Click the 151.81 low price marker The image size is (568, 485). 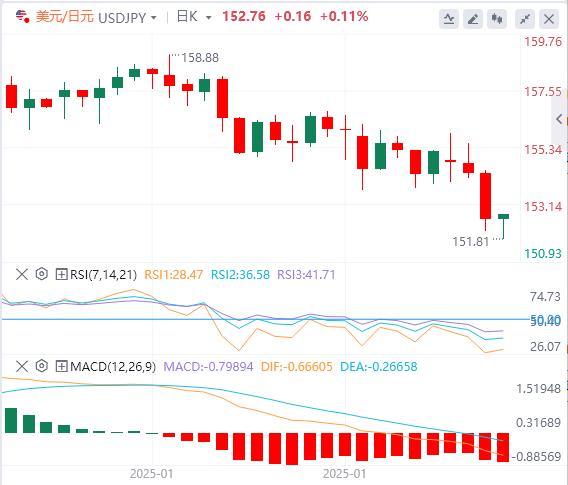[471, 241]
